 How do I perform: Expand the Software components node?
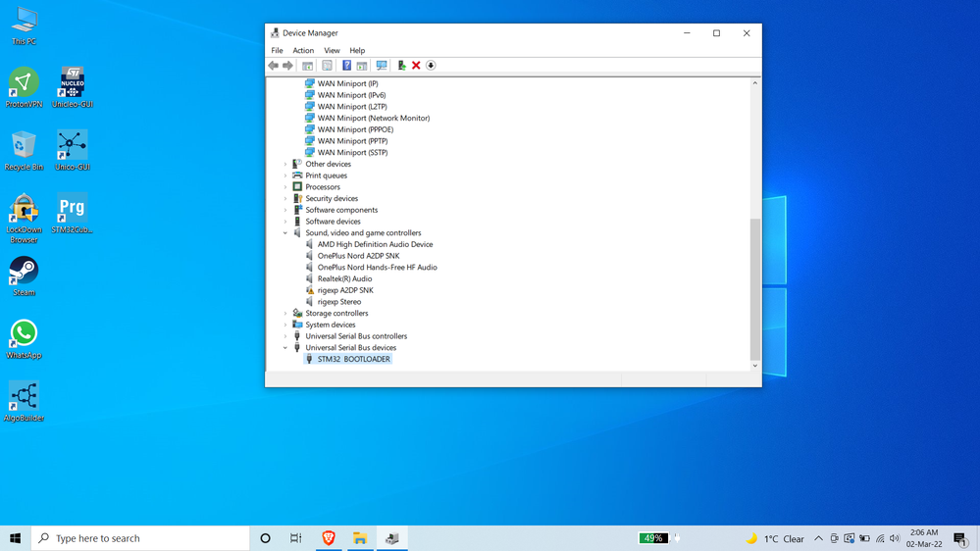285,210
